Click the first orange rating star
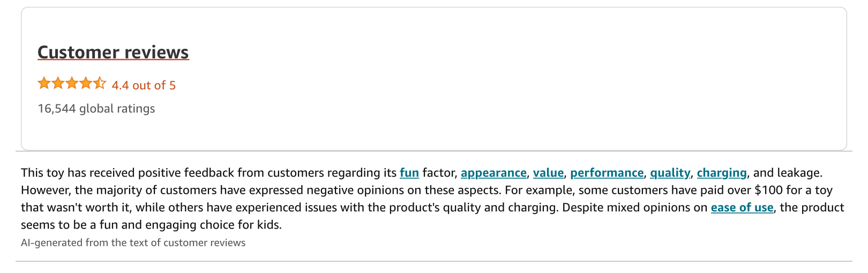This screenshot has height=273, width=868. click(44, 83)
